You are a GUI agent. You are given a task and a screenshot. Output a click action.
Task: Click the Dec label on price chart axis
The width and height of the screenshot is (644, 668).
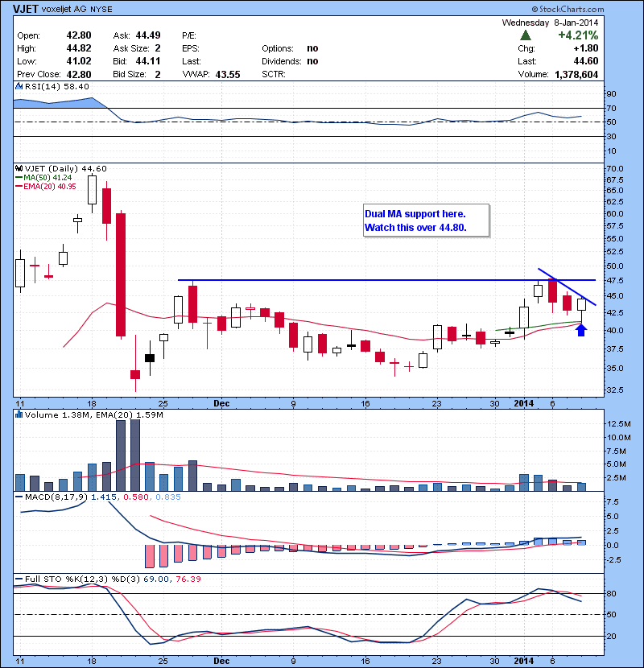[x=221, y=403]
